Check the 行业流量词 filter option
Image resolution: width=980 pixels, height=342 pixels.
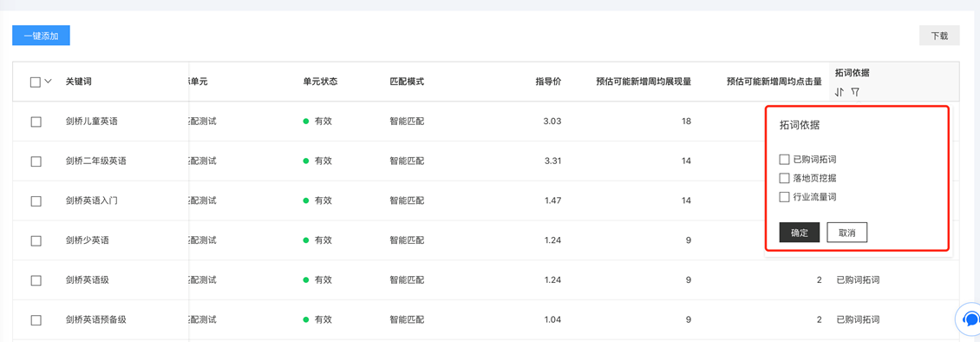pyautogui.click(x=784, y=197)
